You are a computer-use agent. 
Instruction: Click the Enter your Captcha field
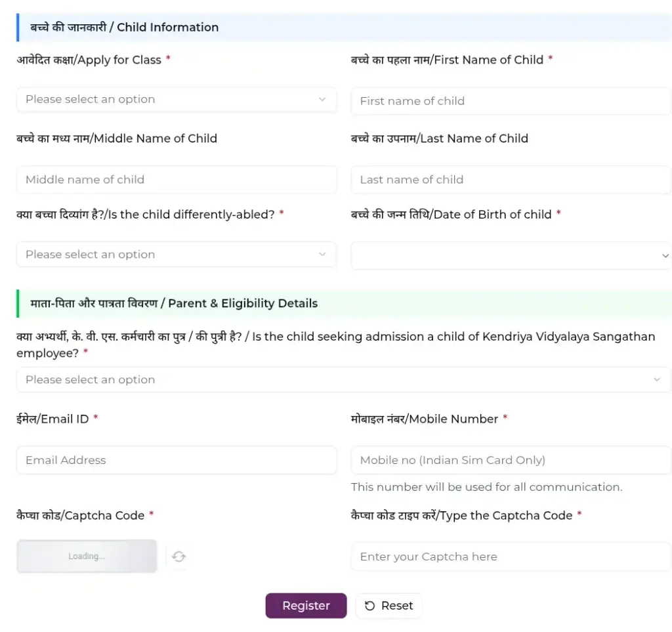(x=511, y=557)
